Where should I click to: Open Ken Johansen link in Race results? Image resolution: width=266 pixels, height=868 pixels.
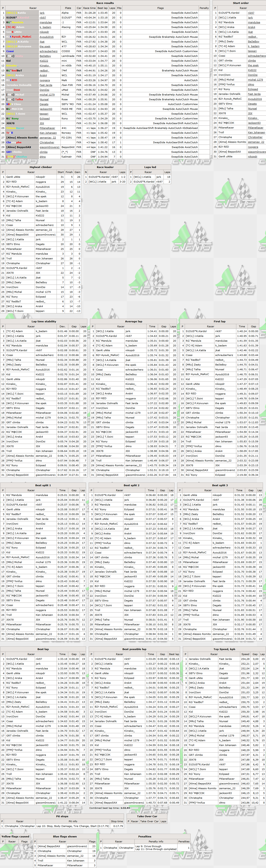coord(48,133)
